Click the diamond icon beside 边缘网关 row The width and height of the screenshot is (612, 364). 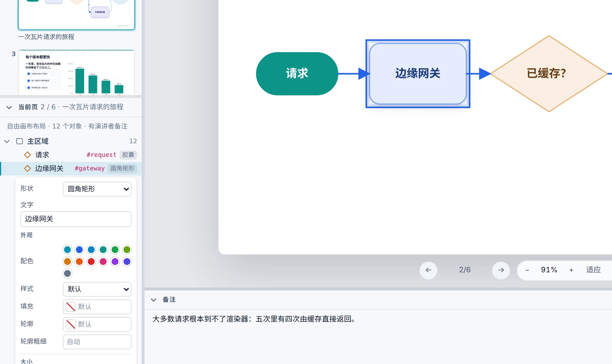coord(27,168)
